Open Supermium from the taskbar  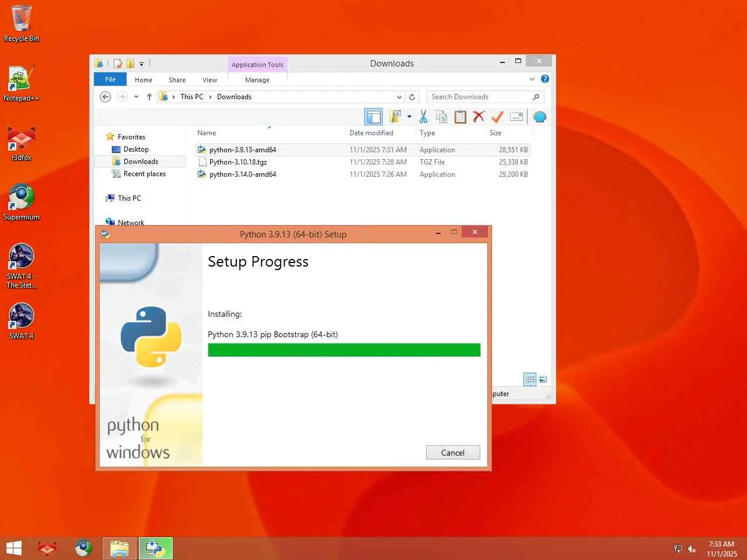(x=83, y=548)
